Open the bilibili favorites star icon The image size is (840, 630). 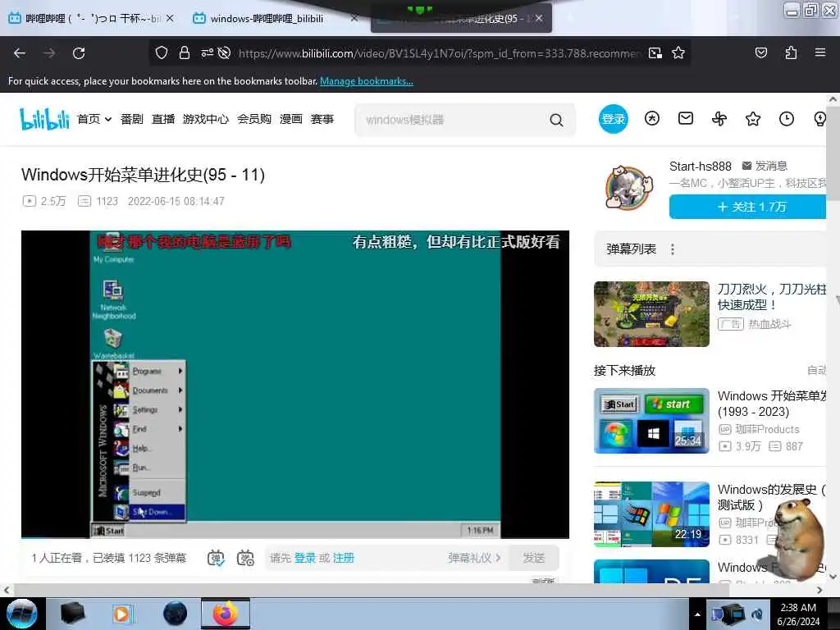pos(753,118)
